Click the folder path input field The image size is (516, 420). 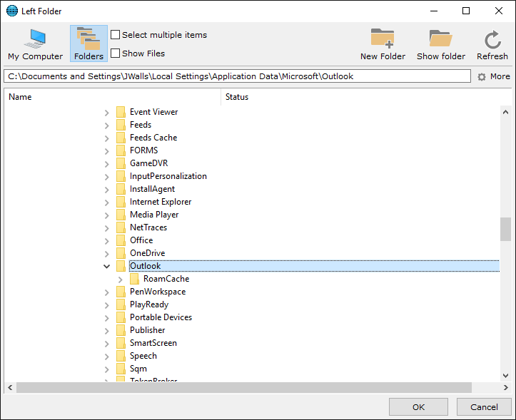point(237,76)
